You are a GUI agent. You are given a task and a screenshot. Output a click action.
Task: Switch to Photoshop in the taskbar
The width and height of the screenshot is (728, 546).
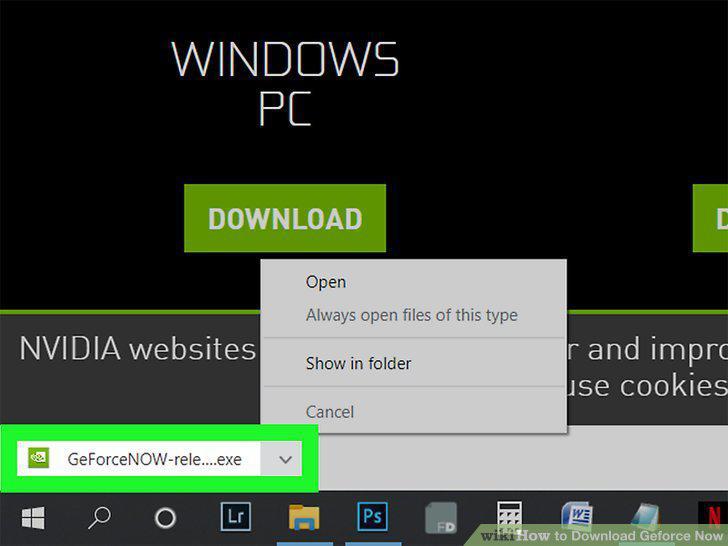pyautogui.click(x=372, y=516)
